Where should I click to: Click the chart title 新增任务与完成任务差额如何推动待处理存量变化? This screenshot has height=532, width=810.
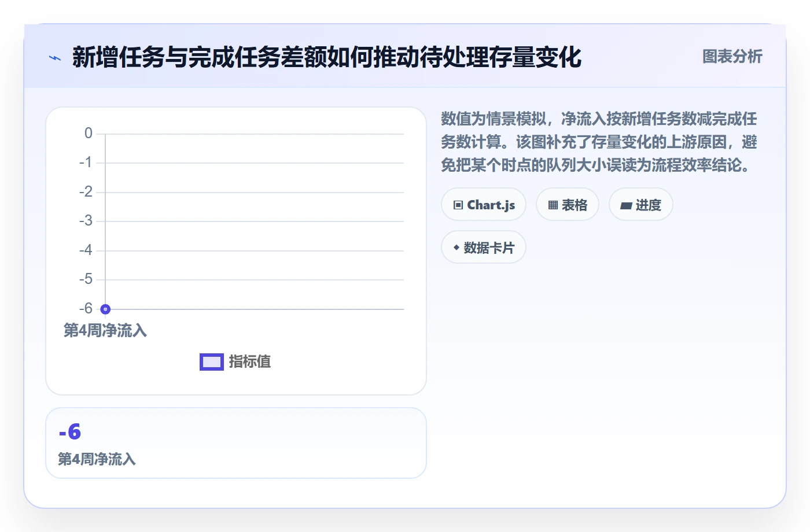(327, 57)
